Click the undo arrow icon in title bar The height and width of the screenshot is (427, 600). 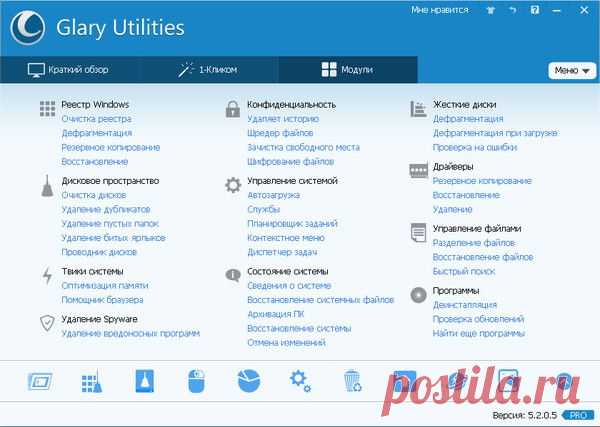513,10
